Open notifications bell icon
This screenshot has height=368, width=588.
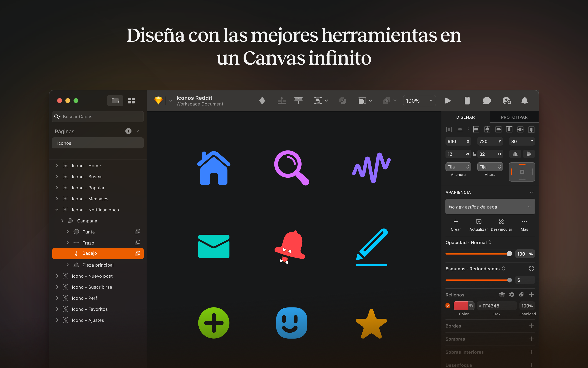[x=525, y=101]
